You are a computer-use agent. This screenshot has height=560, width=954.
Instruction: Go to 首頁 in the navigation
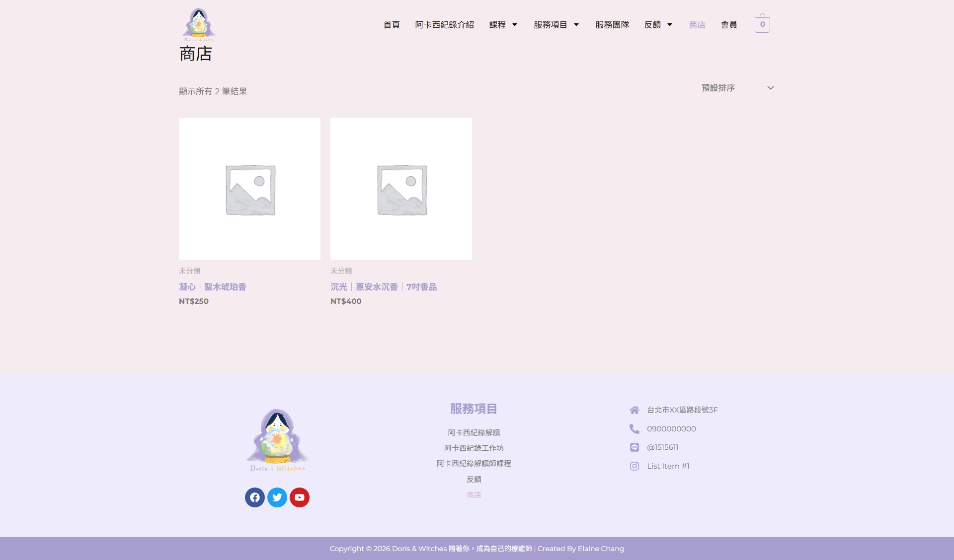(x=392, y=25)
